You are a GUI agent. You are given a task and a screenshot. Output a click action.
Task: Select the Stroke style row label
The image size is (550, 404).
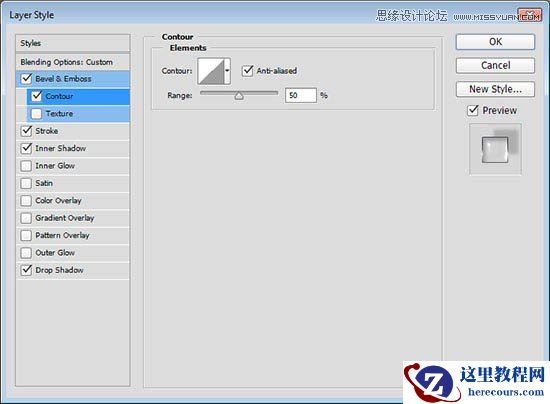click(47, 131)
